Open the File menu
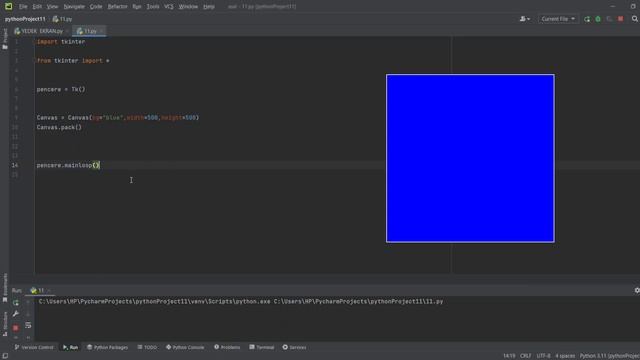640x360 pixels. coord(23,7)
